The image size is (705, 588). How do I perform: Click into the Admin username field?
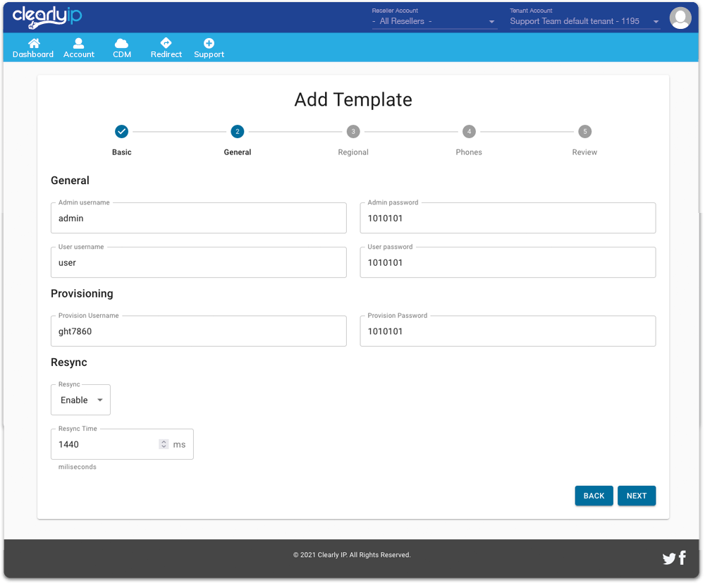pyautogui.click(x=198, y=219)
